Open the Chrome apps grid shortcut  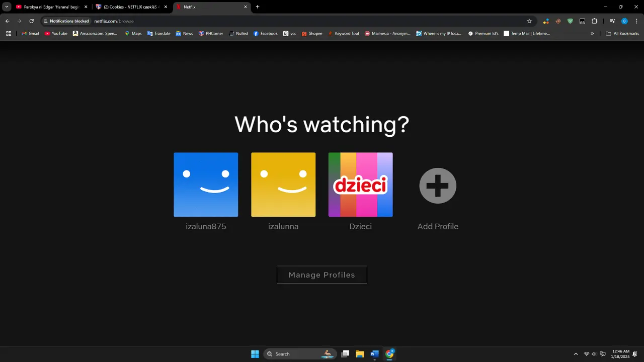9,34
